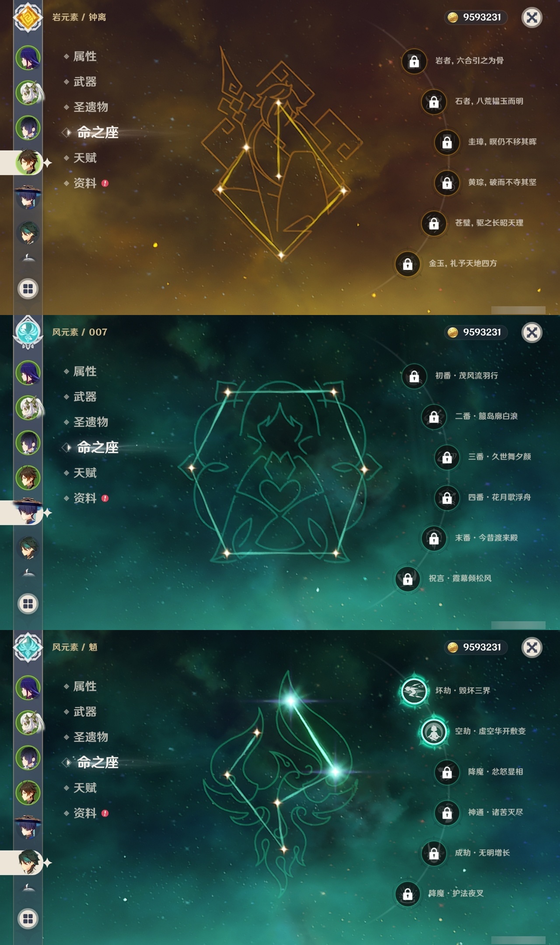Viewport: 560px width, 945px height.
Task: Click lock icon beside 黄琮, 破而不夺其坚
Action: (447, 182)
